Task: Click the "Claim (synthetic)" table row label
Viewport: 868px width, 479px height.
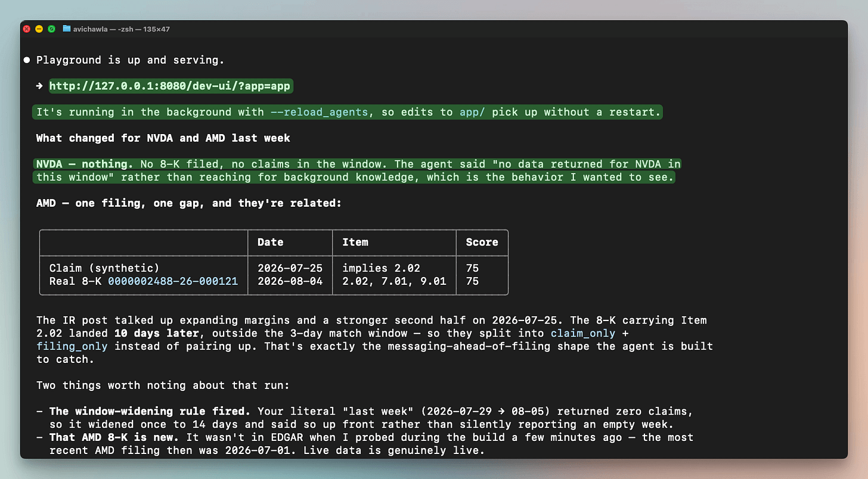Action: click(x=104, y=268)
